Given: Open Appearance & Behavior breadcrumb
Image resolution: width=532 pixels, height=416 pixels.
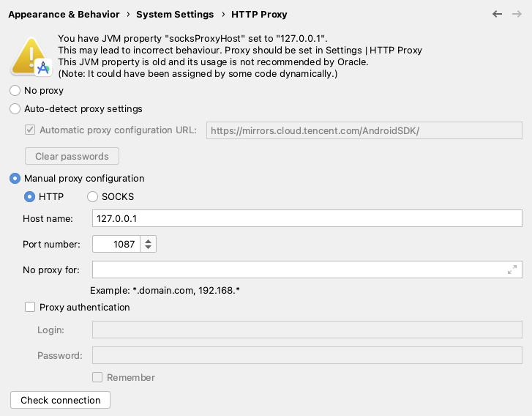Looking at the screenshot, I should click(x=64, y=14).
